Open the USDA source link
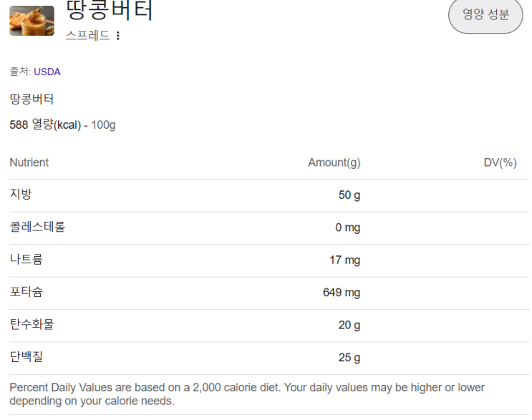This screenshot has width=532, height=420. point(47,72)
